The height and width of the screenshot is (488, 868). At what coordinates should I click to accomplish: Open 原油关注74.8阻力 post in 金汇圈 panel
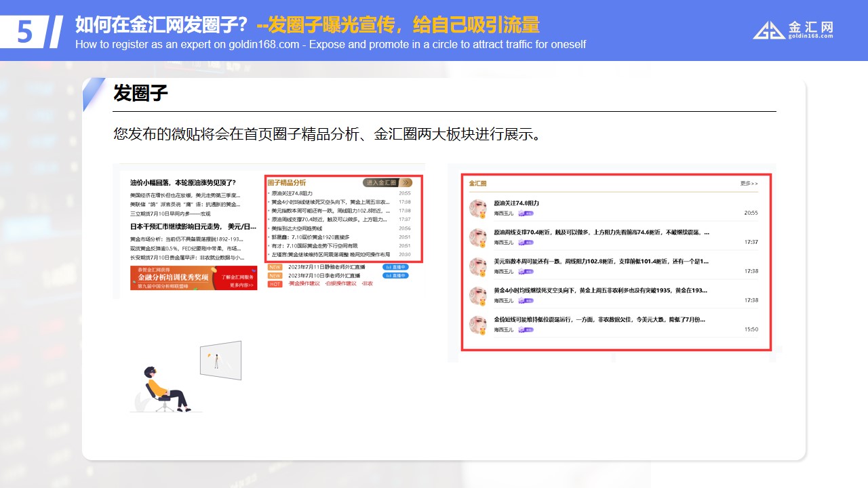517,203
